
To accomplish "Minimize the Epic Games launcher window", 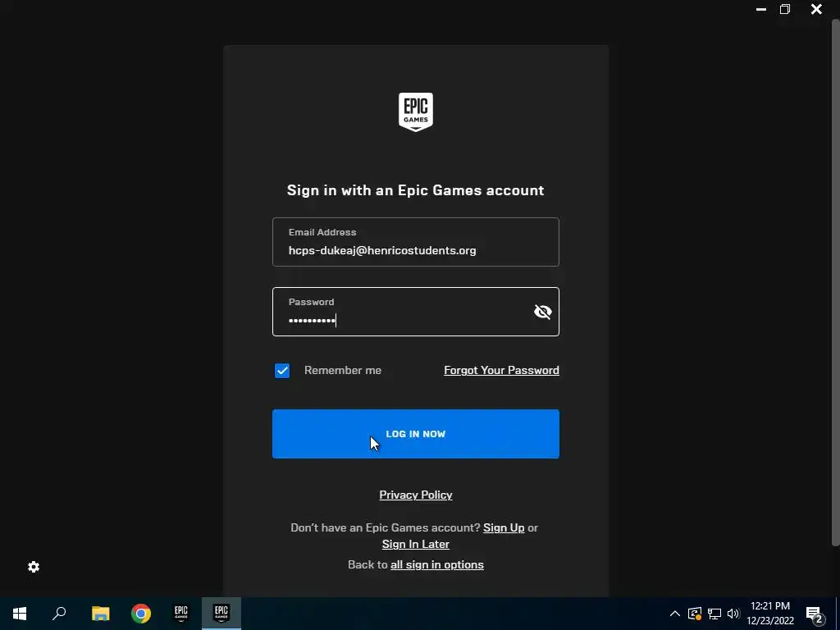I will [x=760, y=9].
